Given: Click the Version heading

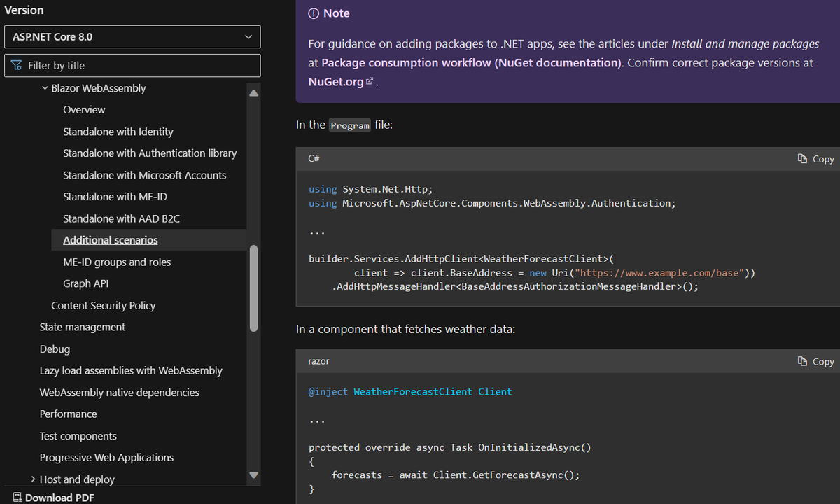Looking at the screenshot, I should [24, 10].
